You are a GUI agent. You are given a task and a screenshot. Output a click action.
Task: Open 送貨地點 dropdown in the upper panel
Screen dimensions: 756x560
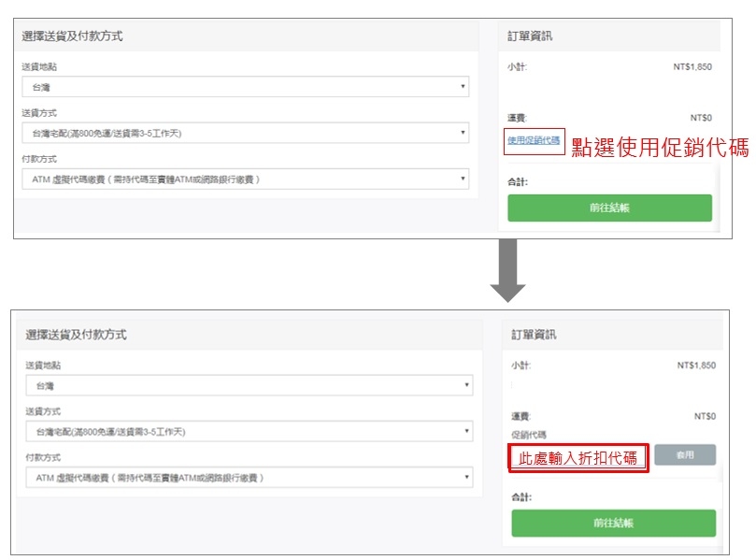pos(245,87)
